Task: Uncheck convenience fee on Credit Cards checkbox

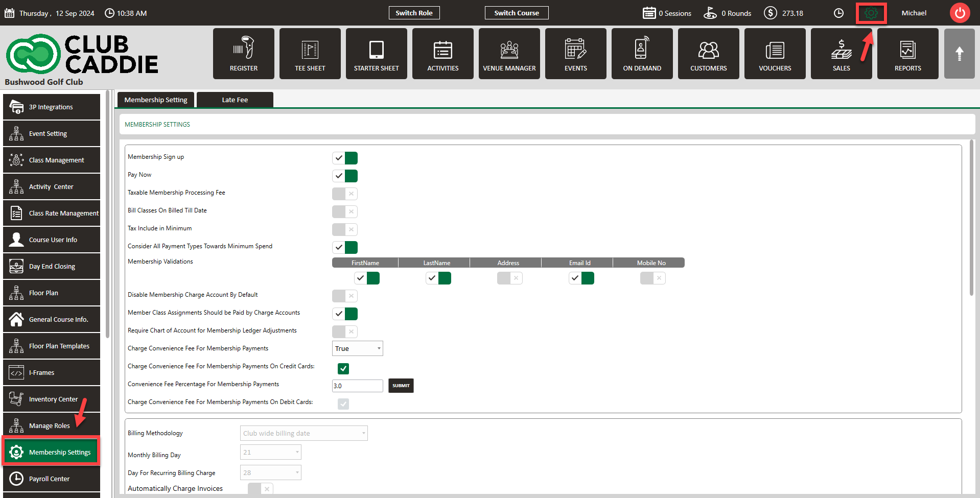Action: coord(343,368)
